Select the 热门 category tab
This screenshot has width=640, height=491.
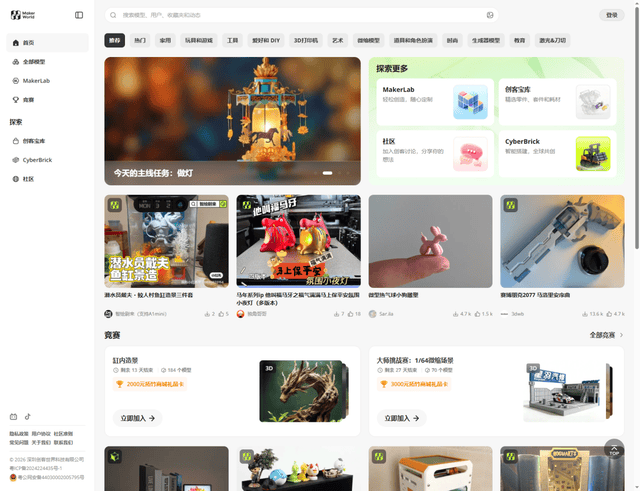[139, 40]
